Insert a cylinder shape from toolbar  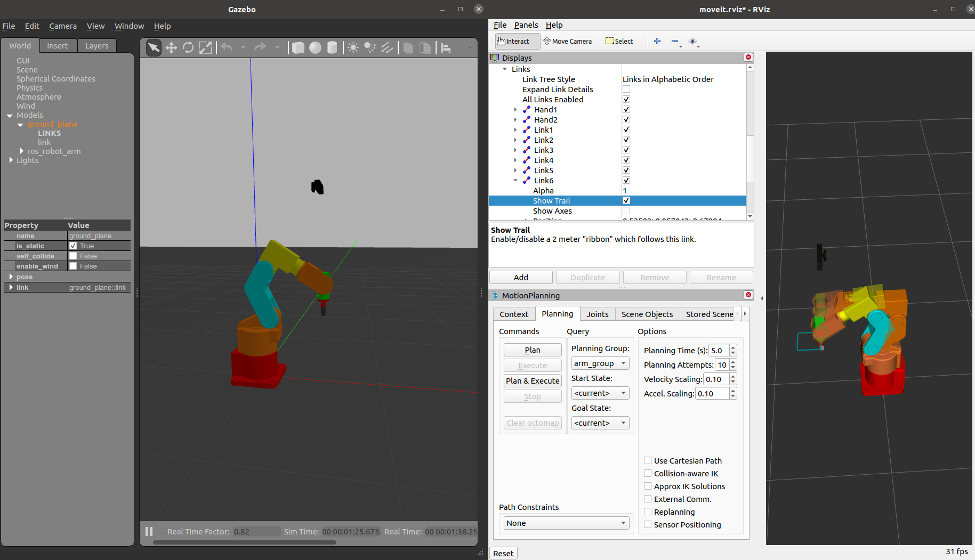point(332,48)
